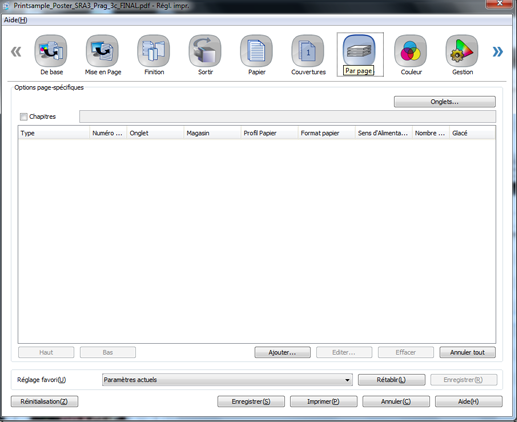Click the Rétablir(L) button

pyautogui.click(x=392, y=380)
